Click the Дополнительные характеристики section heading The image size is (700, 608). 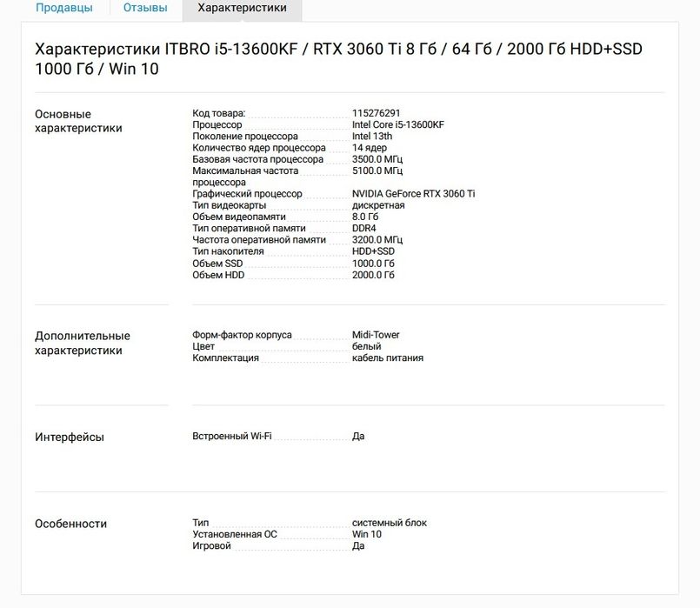(x=83, y=343)
